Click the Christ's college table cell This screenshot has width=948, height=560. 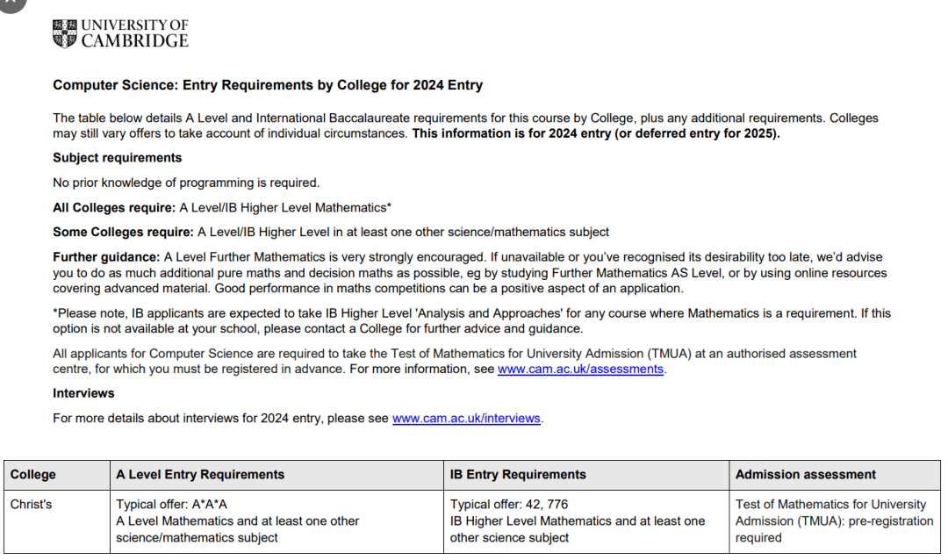[x=57, y=521]
